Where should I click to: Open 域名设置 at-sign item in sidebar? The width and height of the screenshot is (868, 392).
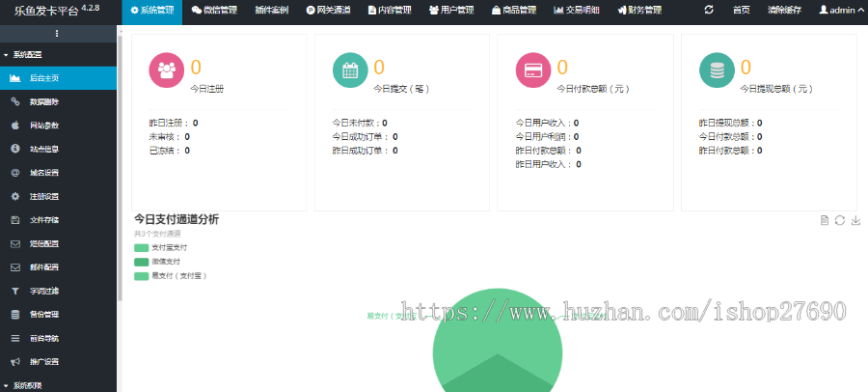pos(58,173)
